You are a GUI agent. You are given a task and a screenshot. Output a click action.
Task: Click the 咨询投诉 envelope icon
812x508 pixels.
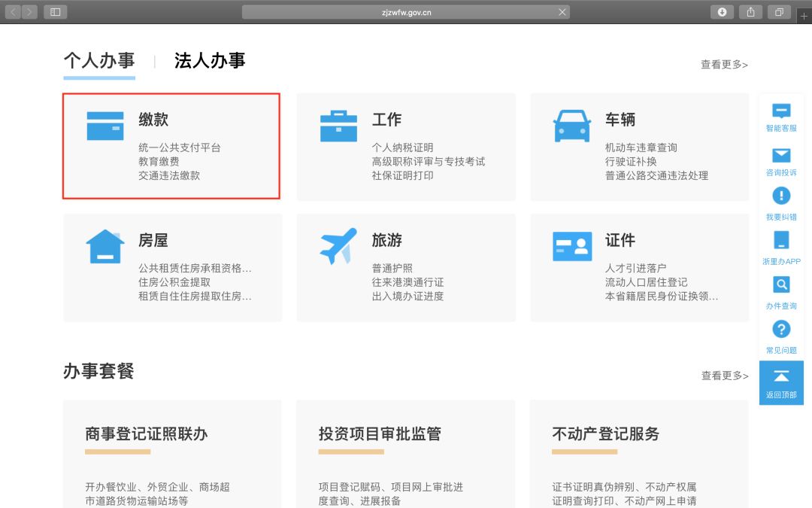pos(781,156)
